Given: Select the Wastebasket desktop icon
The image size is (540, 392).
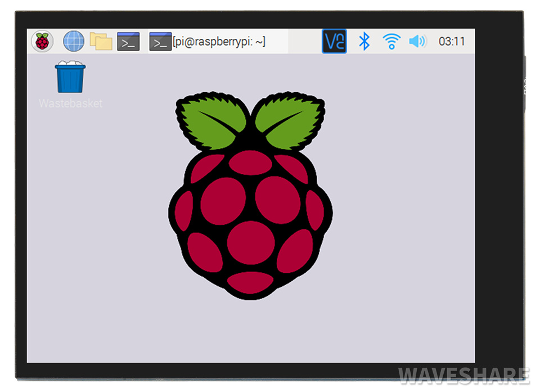Looking at the screenshot, I should 70,78.
